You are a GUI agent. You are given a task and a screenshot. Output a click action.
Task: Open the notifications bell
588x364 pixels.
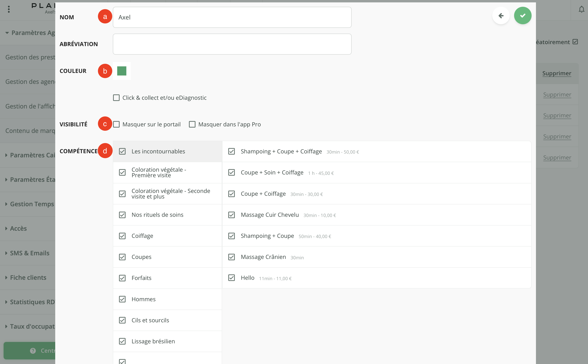[x=581, y=10]
